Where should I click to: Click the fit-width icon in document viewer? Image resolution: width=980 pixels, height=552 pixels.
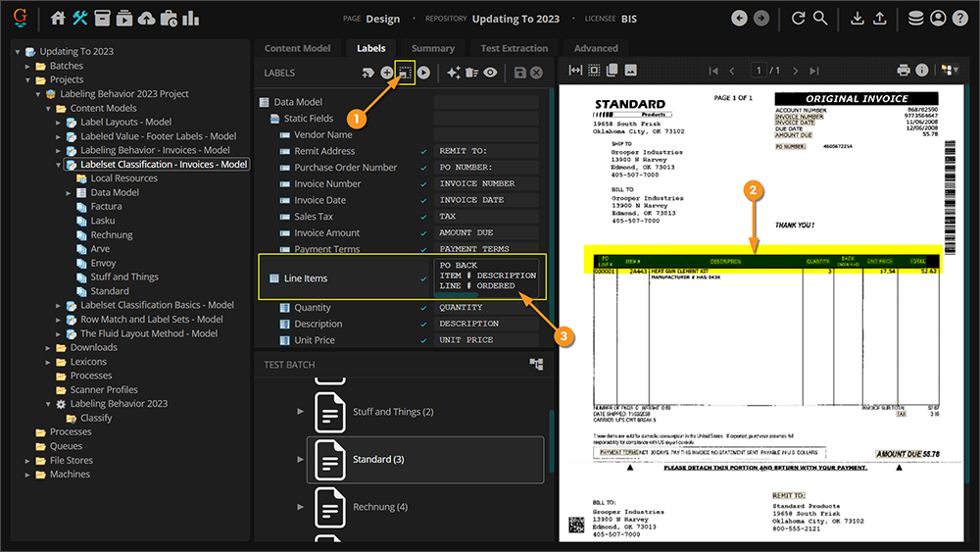click(575, 71)
